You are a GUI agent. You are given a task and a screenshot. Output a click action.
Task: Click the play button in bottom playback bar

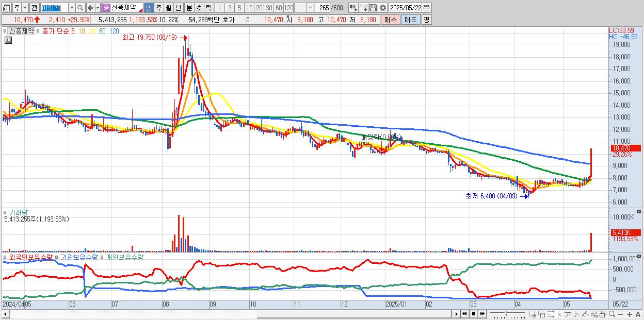(457, 314)
